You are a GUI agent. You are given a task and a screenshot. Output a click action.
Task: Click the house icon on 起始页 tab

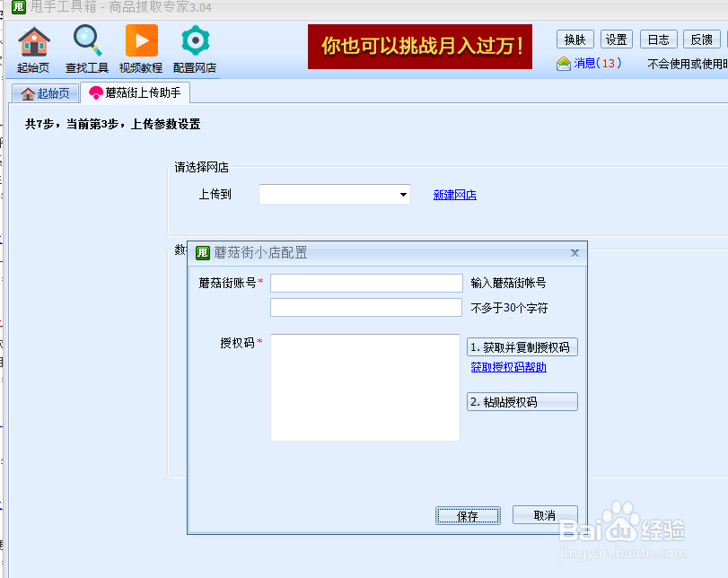28,93
